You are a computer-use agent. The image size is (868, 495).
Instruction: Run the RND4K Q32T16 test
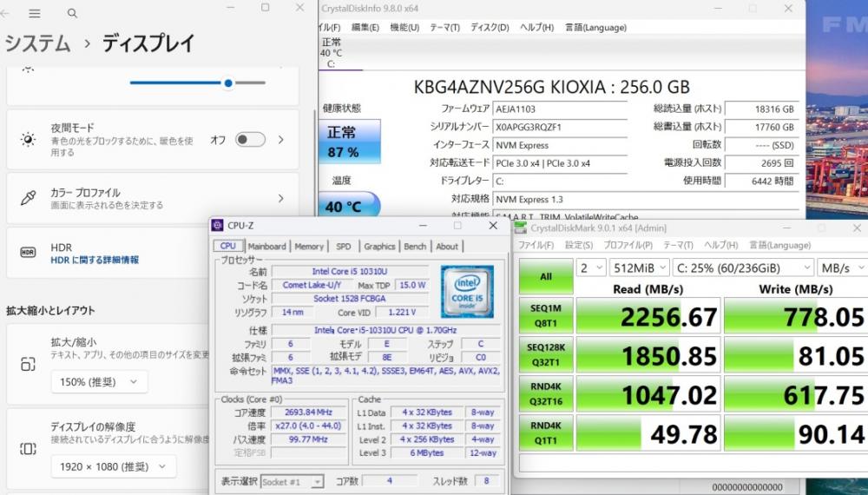(546, 393)
